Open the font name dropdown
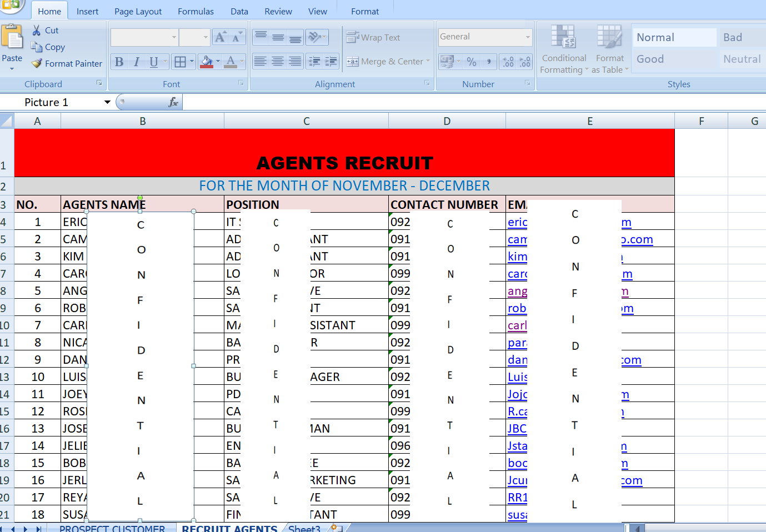766x532 pixels. pyautogui.click(x=174, y=37)
